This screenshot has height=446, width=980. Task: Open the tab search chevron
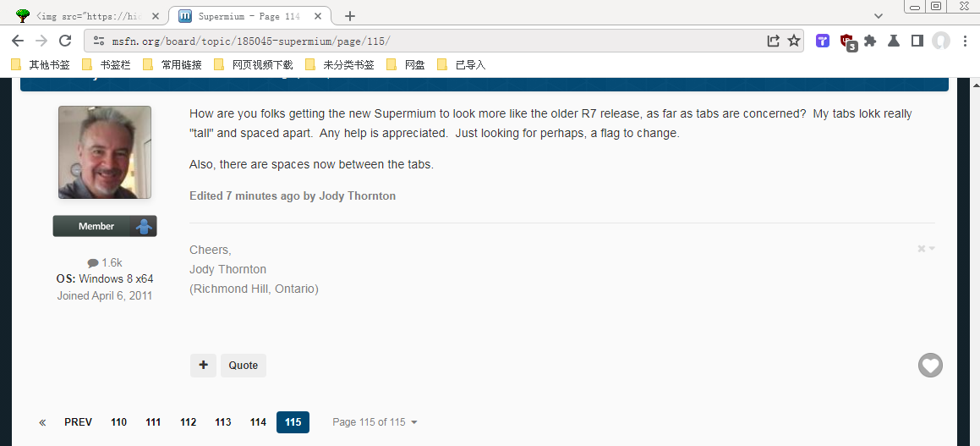coord(879,16)
